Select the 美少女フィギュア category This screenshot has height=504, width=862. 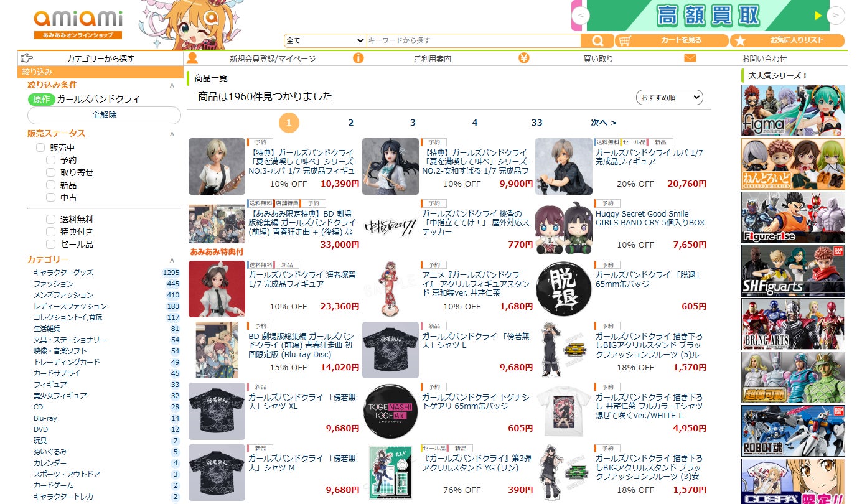coord(60,396)
